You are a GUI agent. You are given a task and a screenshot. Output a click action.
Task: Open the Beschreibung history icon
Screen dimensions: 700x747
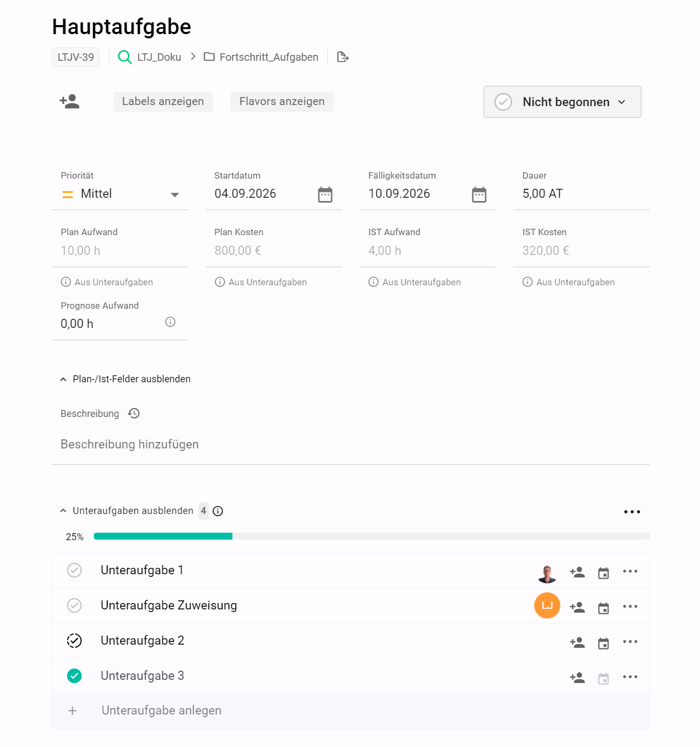[134, 413]
